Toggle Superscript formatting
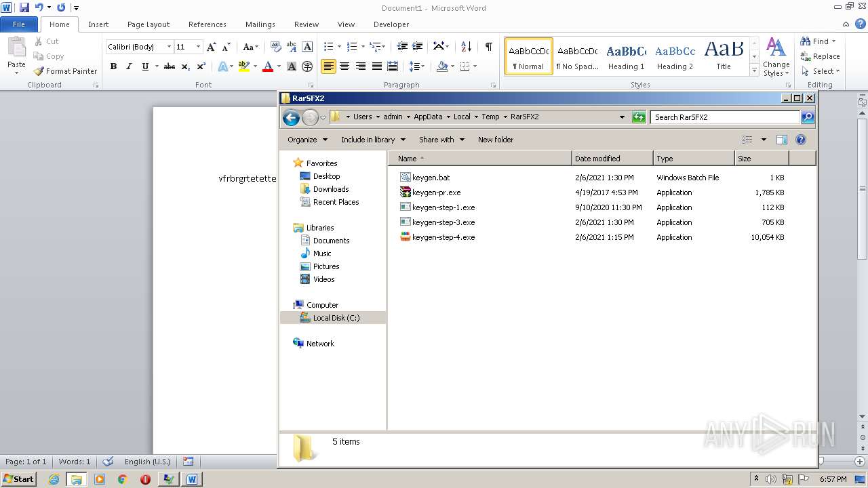 (201, 66)
